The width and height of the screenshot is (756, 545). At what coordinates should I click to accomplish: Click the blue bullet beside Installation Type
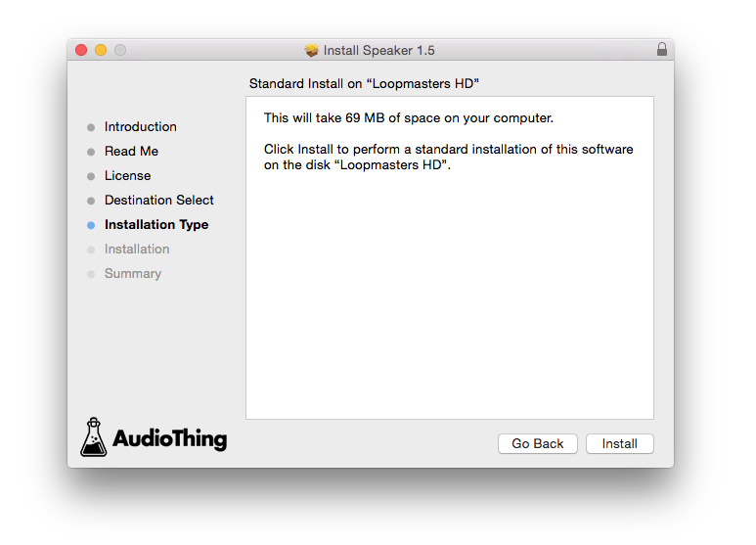pos(91,225)
